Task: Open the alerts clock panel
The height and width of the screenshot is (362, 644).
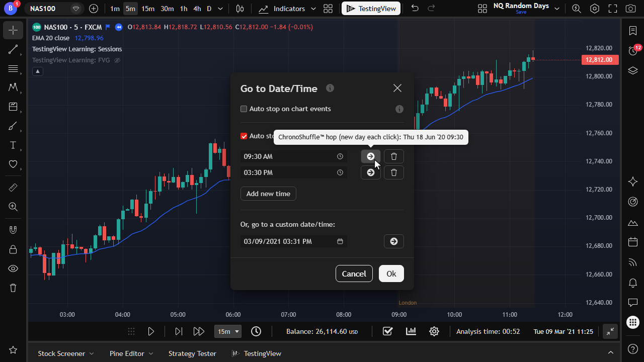Action: tap(633, 50)
